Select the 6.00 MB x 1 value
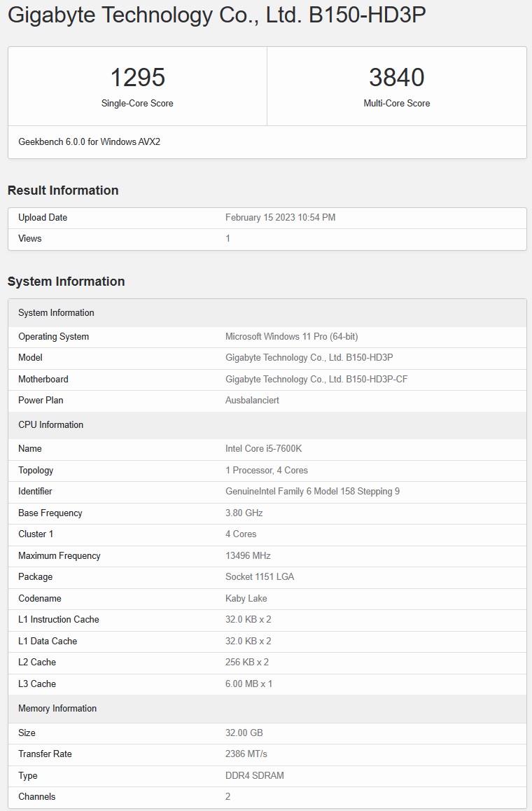This screenshot has height=811, width=532. 248,684
